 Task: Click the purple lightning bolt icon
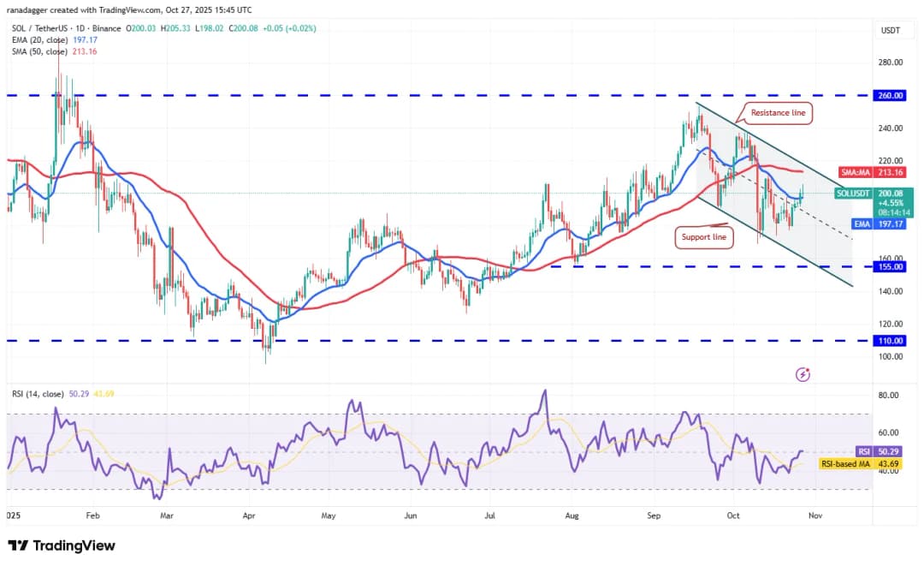coord(803,374)
